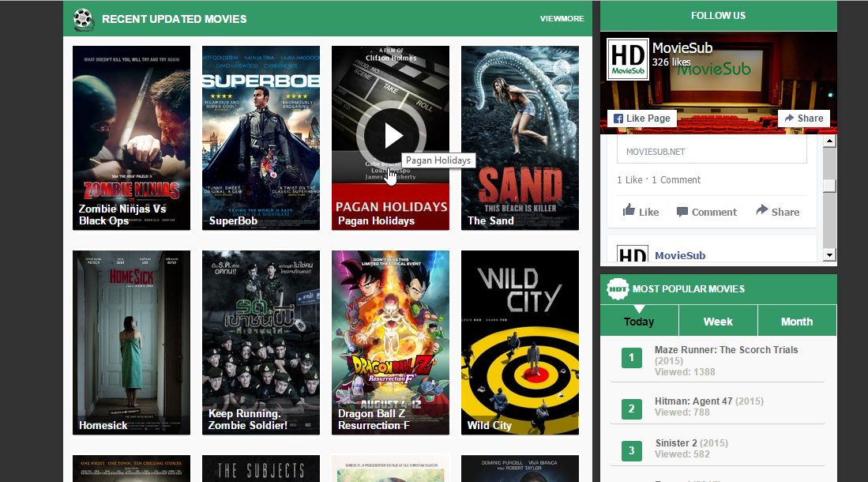Click the Facebook feed scroll down arrow

(829, 255)
